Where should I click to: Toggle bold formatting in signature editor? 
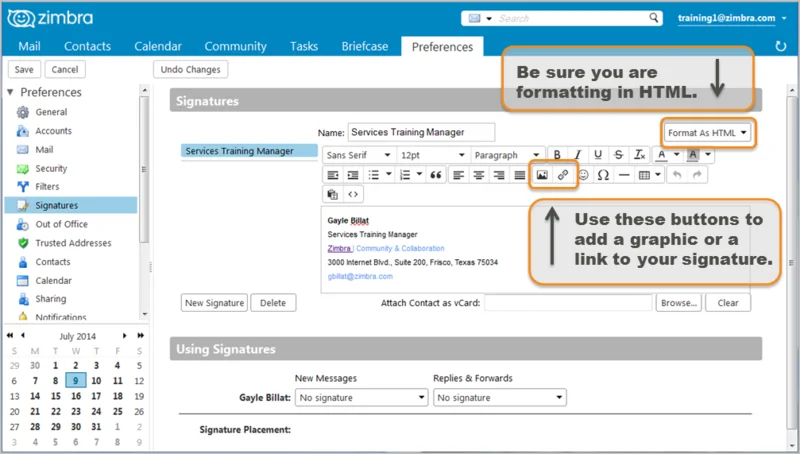pos(557,155)
